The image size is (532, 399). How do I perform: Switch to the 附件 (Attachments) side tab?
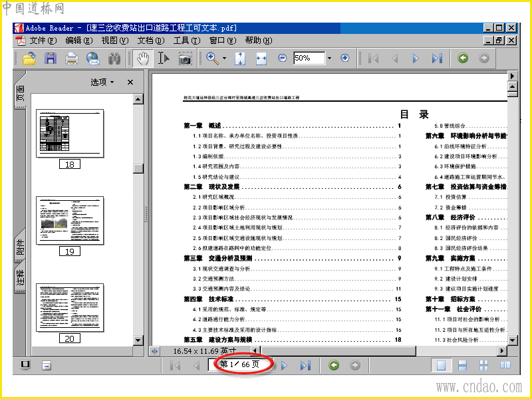click(20, 247)
